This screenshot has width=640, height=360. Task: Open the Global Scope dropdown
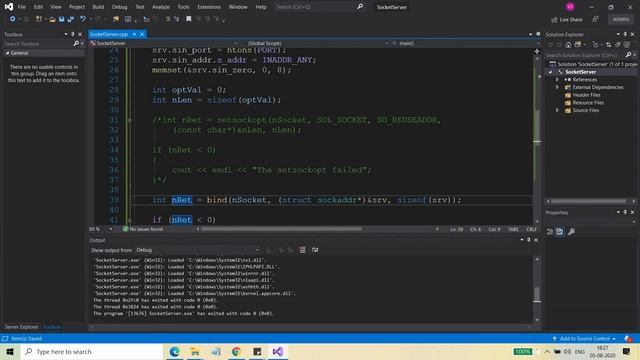point(318,43)
